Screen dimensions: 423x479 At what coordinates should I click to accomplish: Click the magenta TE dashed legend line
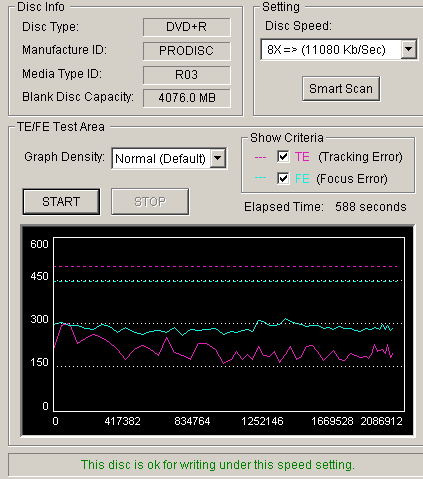click(x=260, y=157)
